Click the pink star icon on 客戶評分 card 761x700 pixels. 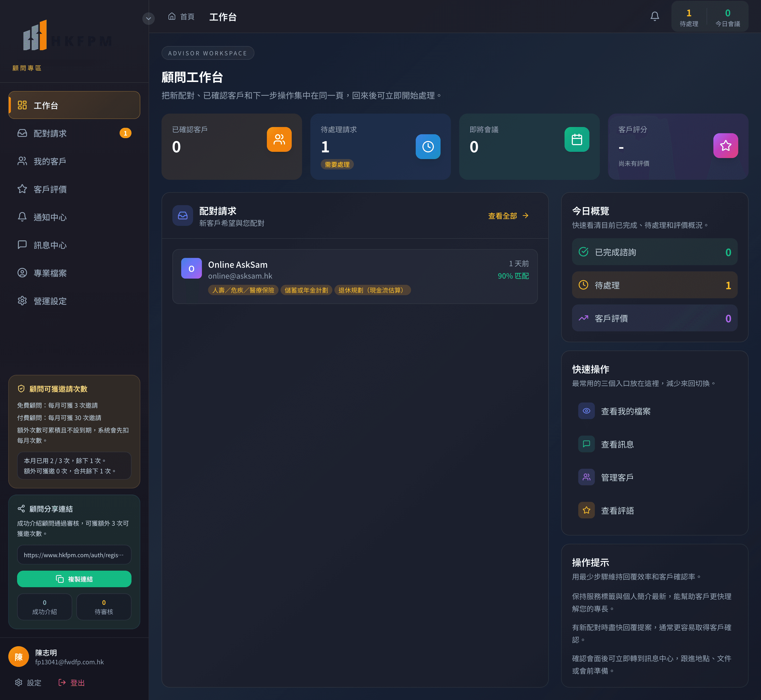pos(725,145)
